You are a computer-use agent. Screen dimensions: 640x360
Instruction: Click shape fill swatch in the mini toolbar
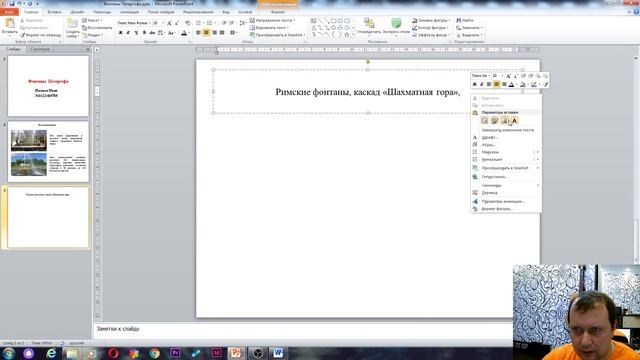[x=522, y=84]
